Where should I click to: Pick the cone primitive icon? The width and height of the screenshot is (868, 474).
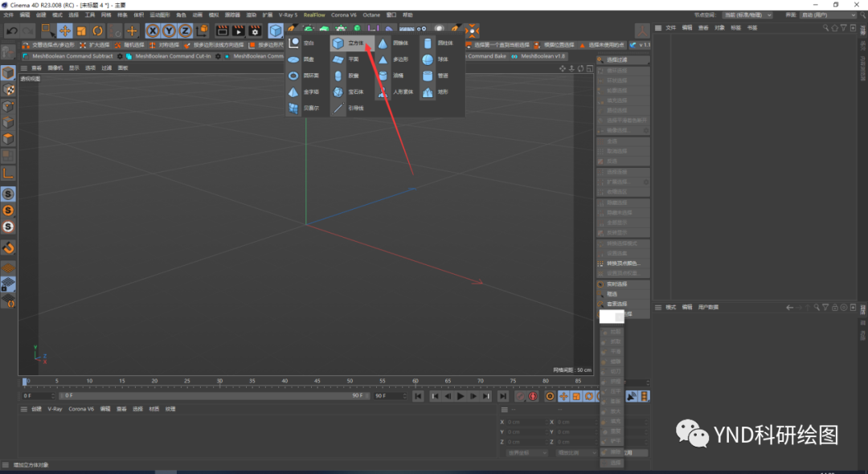click(383, 43)
